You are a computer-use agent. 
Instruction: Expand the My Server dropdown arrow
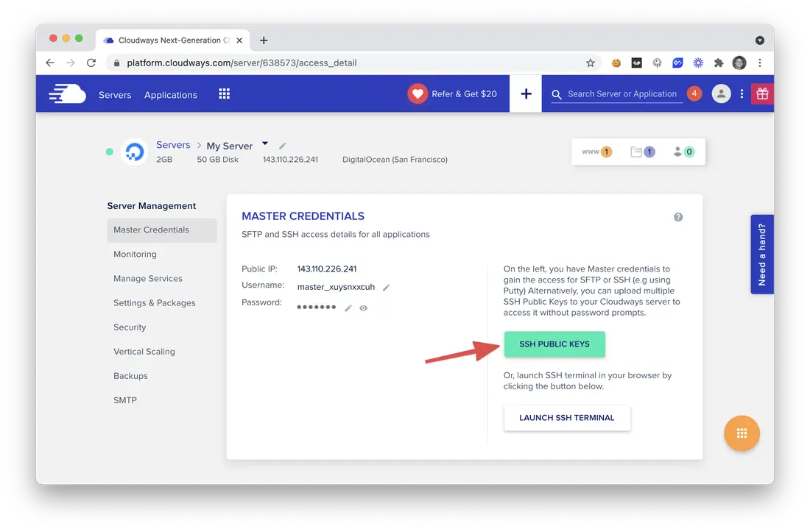265,143
